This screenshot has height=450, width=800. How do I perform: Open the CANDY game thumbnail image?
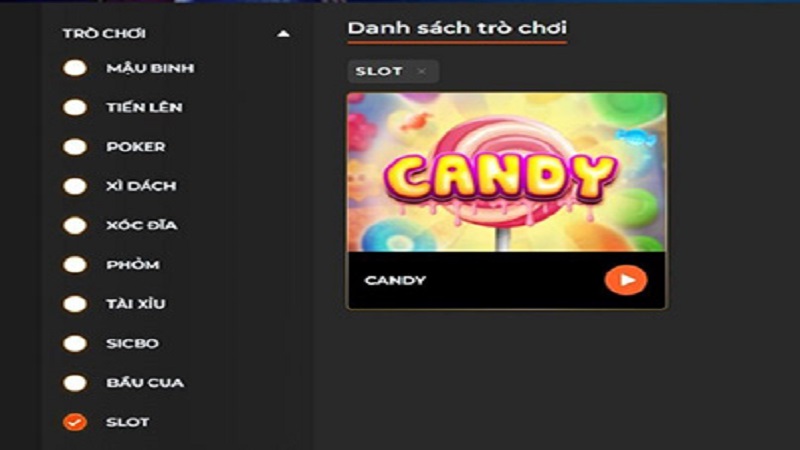click(x=507, y=172)
